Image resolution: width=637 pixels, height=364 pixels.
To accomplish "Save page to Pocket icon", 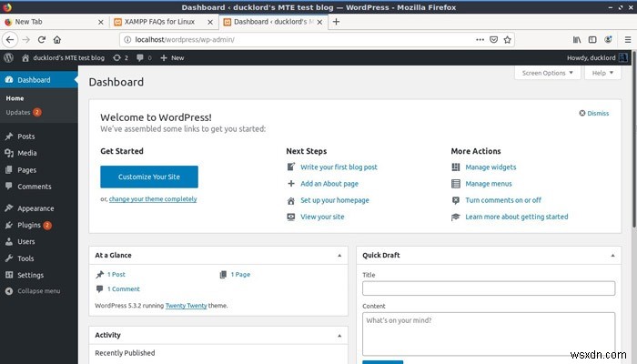I will [x=493, y=39].
